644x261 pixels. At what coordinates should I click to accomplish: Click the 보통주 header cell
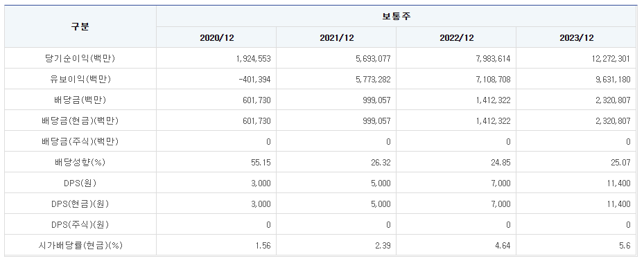click(x=397, y=17)
